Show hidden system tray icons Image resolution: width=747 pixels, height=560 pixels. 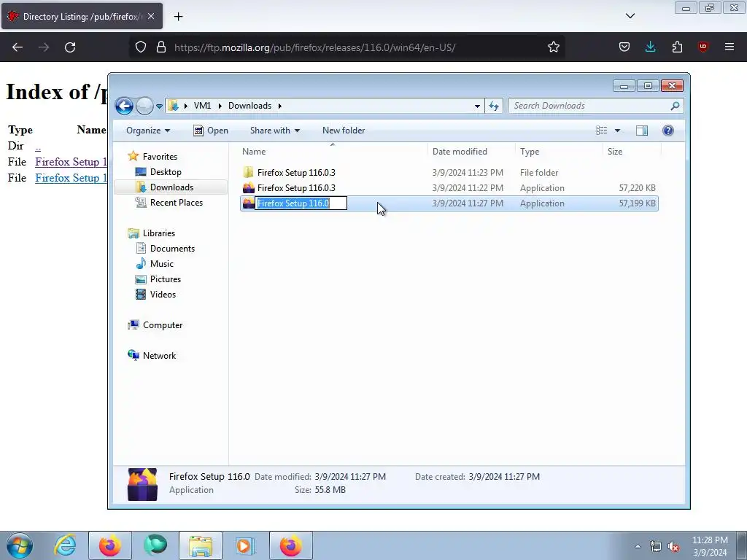[x=638, y=546]
